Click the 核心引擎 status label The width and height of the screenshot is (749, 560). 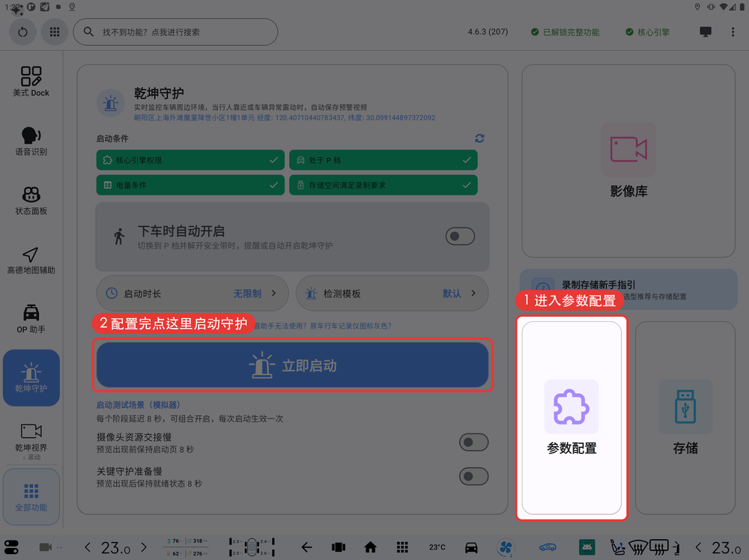pos(647,32)
